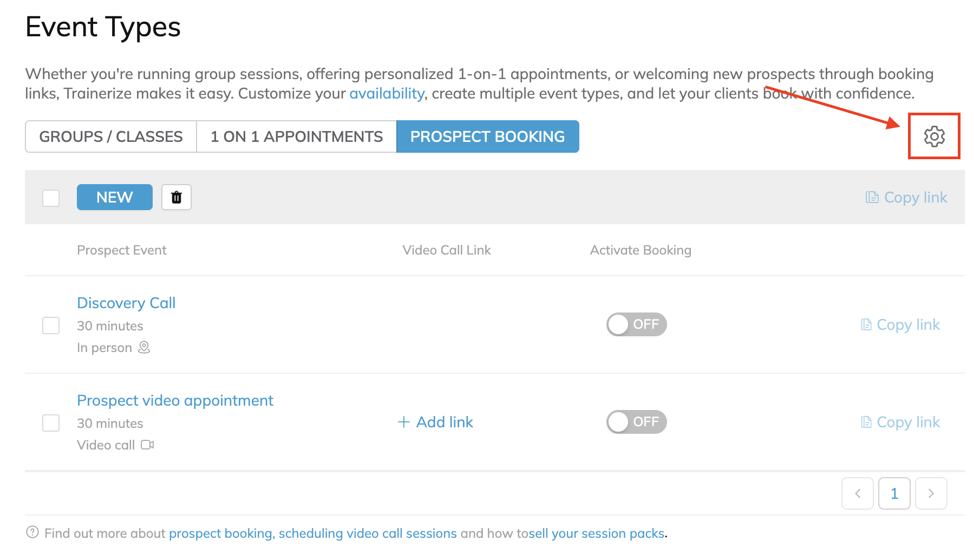Click the video camera icon under Prospect video appointment

click(148, 445)
